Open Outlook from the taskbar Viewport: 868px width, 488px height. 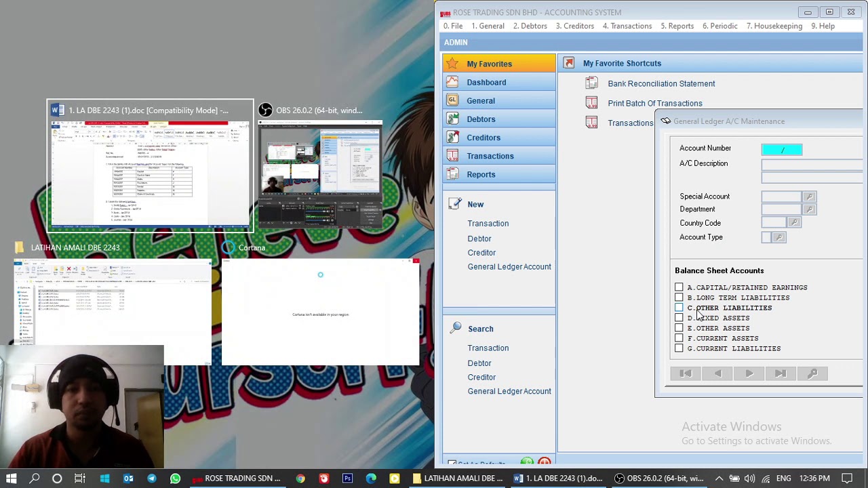pos(128,479)
